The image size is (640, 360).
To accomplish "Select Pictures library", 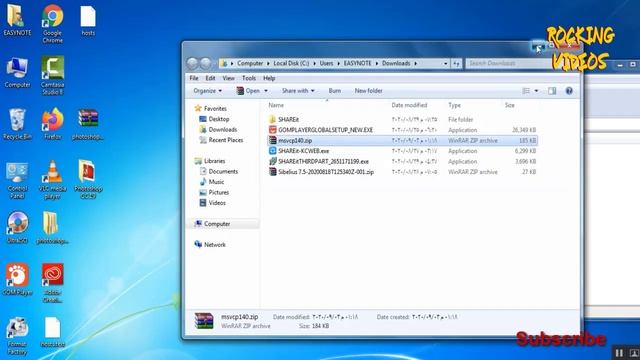I will (214, 192).
